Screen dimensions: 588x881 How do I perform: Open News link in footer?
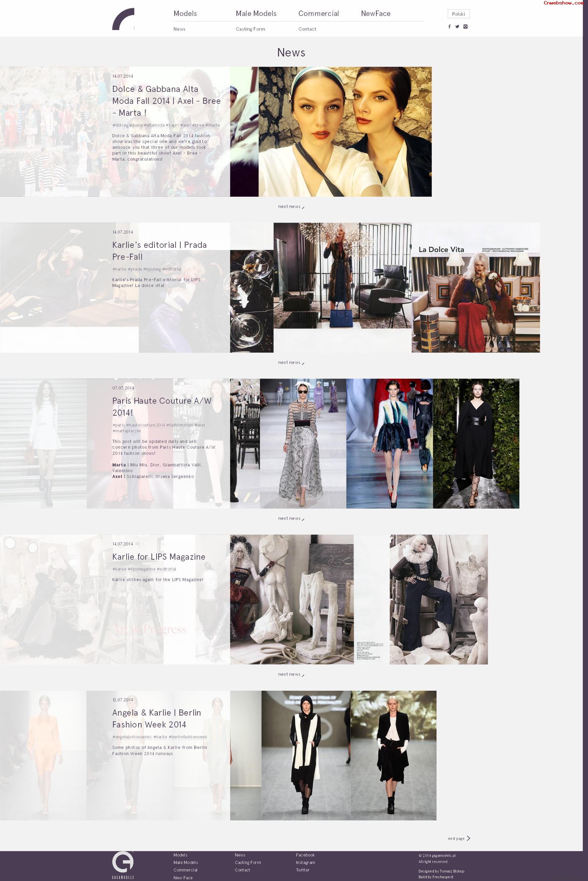(x=240, y=855)
